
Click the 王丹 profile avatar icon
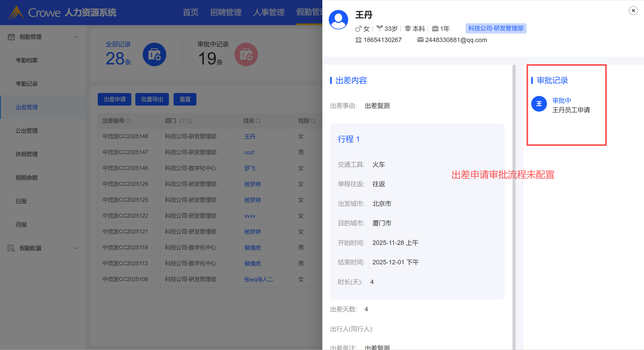point(338,20)
